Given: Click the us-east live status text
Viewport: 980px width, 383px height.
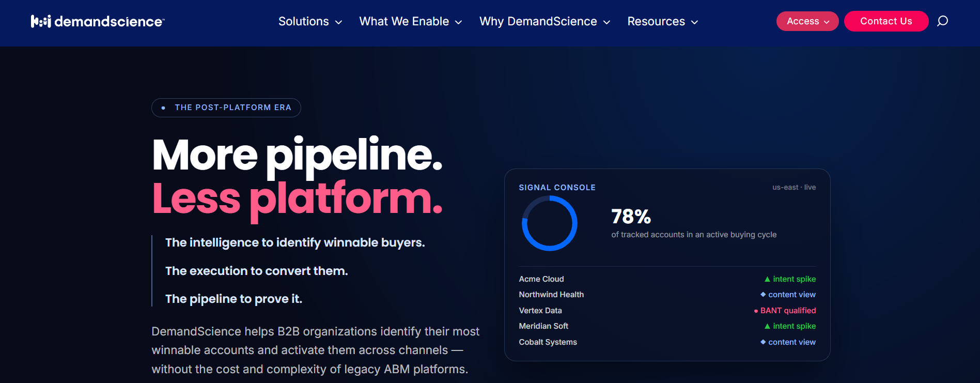Looking at the screenshot, I should [x=794, y=187].
